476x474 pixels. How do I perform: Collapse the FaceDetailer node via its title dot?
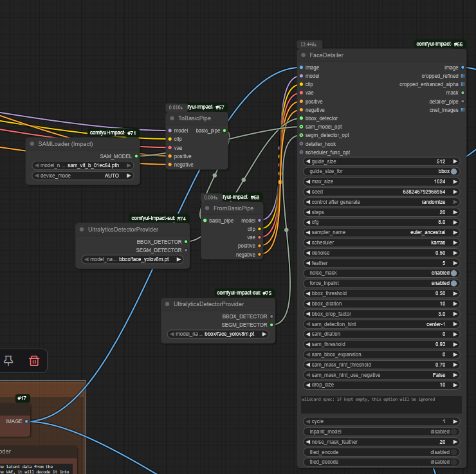[303, 55]
